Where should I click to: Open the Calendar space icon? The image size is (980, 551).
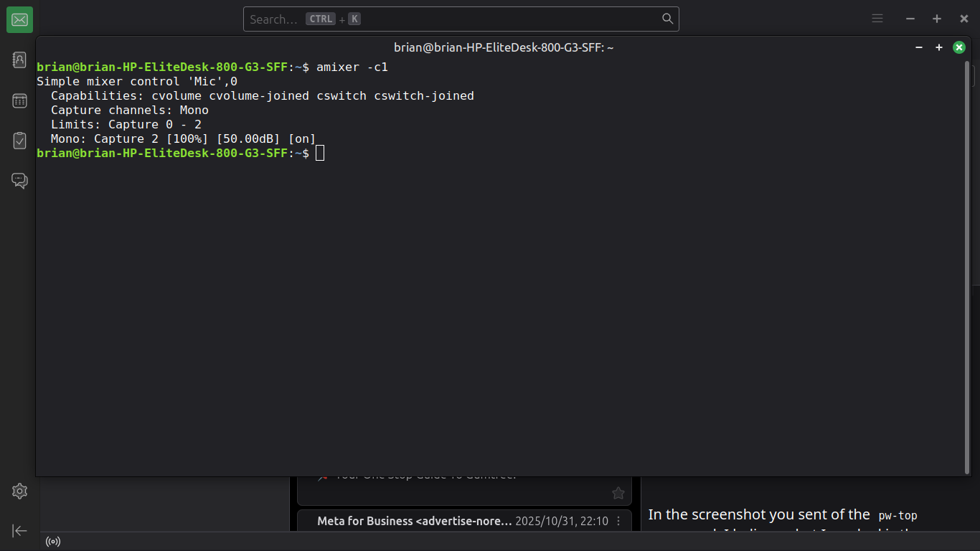point(19,100)
